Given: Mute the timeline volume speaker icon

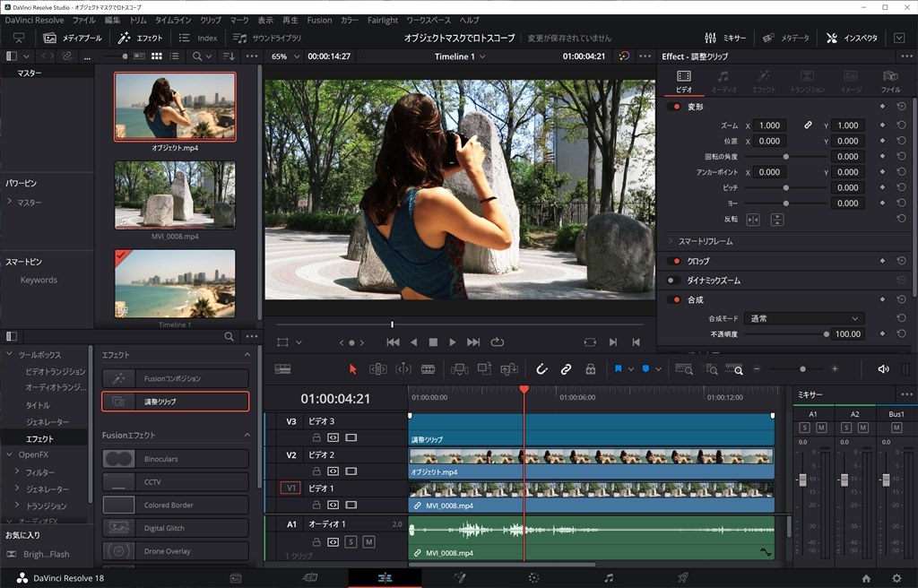Looking at the screenshot, I should tap(883, 369).
